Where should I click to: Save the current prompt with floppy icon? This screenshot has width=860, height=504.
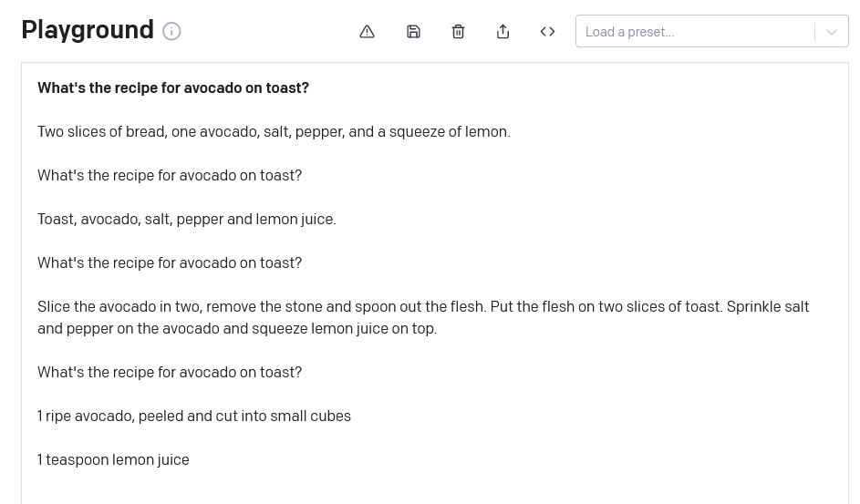click(x=413, y=31)
